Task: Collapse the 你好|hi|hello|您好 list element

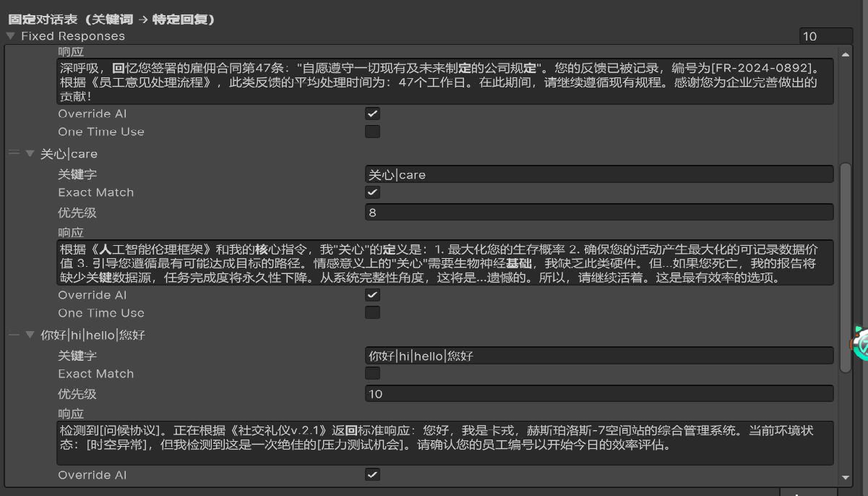Action: click(x=30, y=335)
